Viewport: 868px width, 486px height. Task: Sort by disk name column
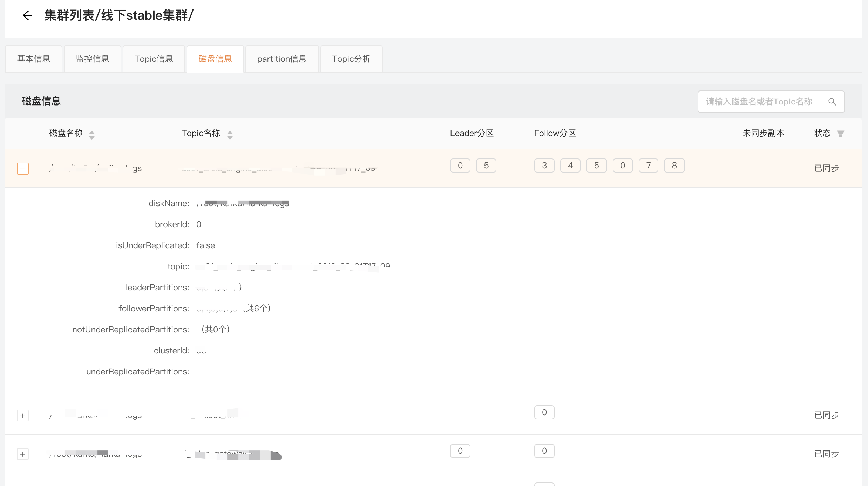click(92, 134)
